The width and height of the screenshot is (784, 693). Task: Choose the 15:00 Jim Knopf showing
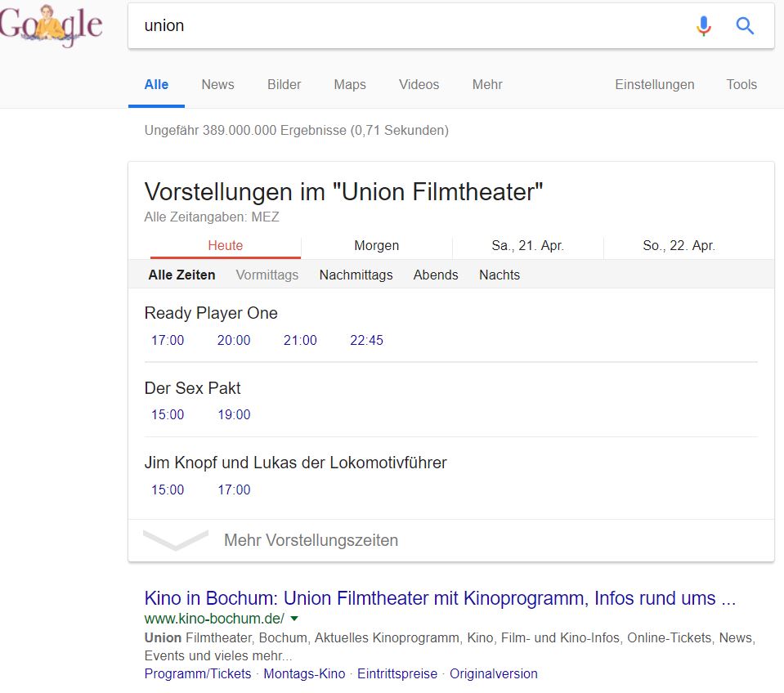(x=168, y=490)
